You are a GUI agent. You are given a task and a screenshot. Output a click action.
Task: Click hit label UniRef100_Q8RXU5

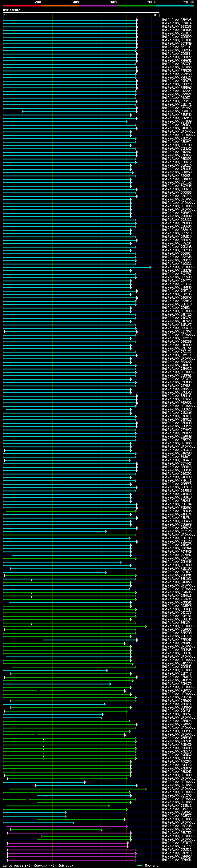(x=177, y=50)
